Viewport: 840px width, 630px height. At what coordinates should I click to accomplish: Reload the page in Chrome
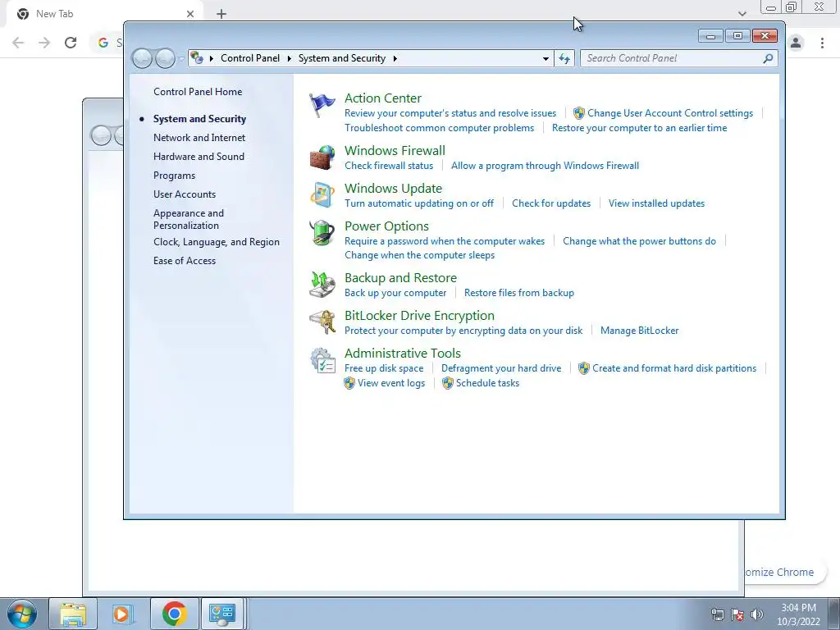[71, 43]
